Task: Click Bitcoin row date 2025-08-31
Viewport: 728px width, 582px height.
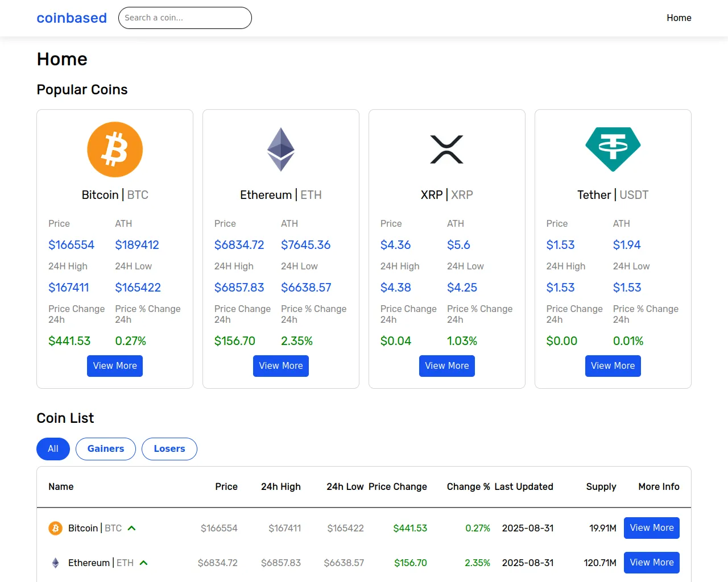Action: pos(528,528)
